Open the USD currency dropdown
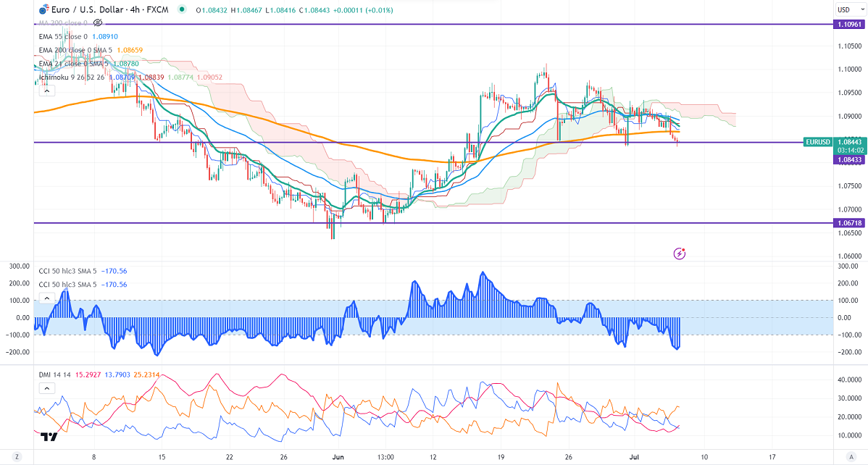The height and width of the screenshot is (465, 868). click(851, 10)
